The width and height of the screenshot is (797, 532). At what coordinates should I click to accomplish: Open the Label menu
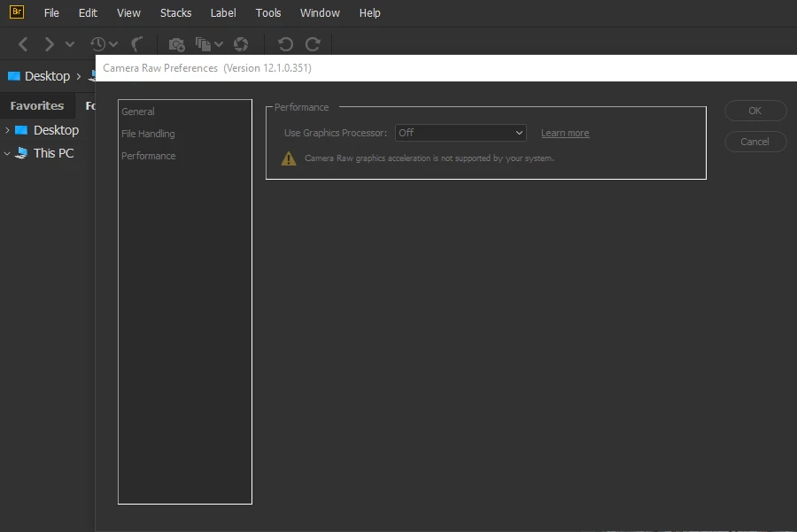pos(223,12)
